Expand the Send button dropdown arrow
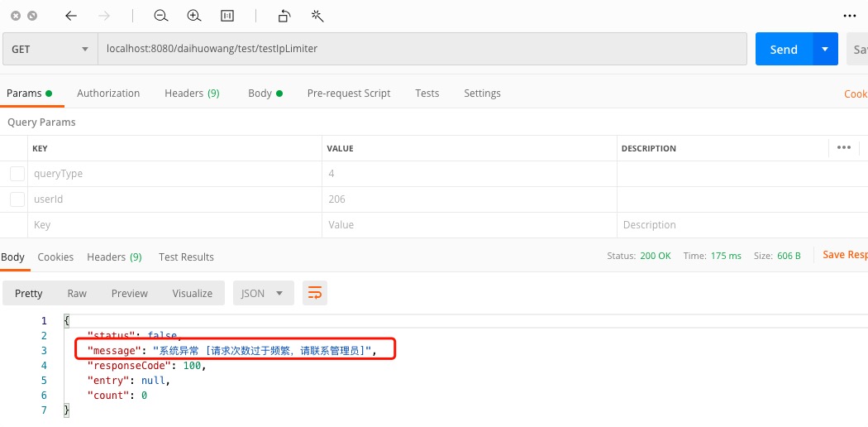 (825, 49)
